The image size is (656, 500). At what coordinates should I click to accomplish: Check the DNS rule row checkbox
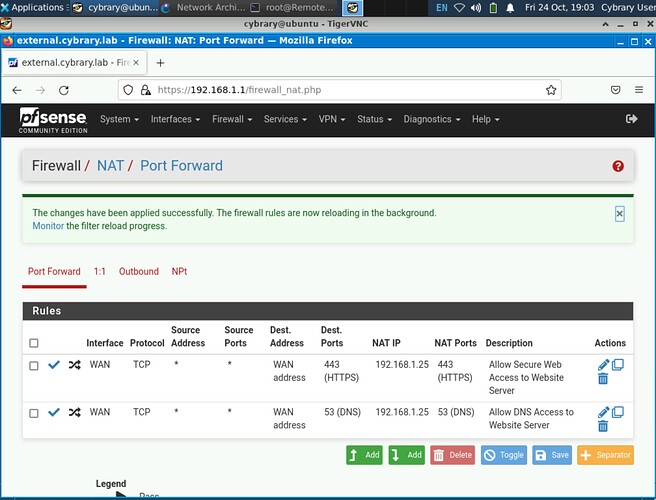[34, 412]
